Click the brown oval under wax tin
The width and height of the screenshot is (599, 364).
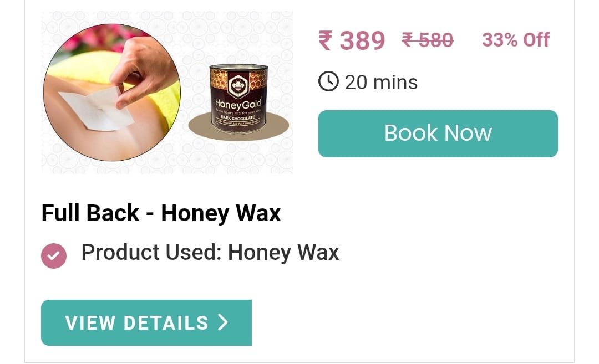coord(238,127)
